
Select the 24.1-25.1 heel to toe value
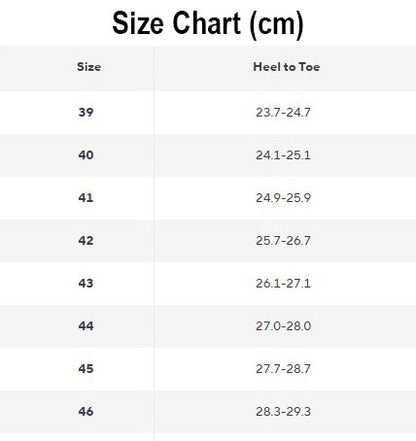283,155
